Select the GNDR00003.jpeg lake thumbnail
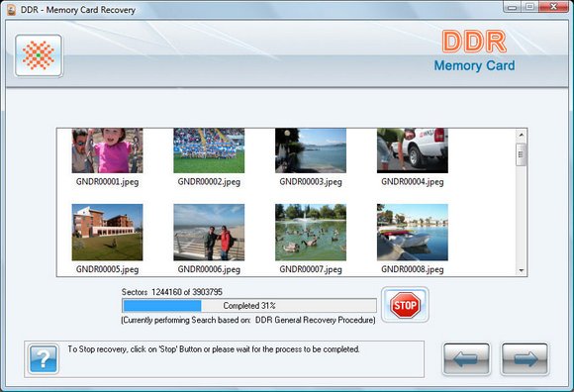The width and height of the screenshot is (574, 392). tap(311, 150)
